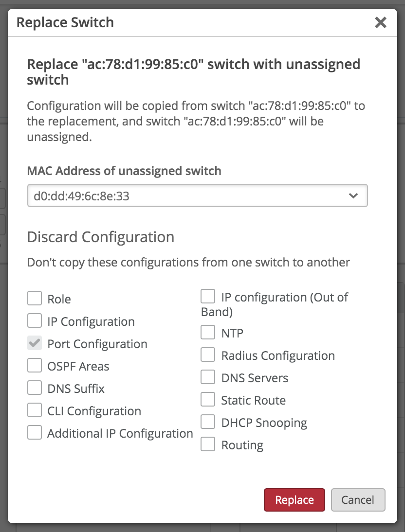This screenshot has height=532, width=405.
Task: Check CLI Configuration option
Action: coord(35,410)
